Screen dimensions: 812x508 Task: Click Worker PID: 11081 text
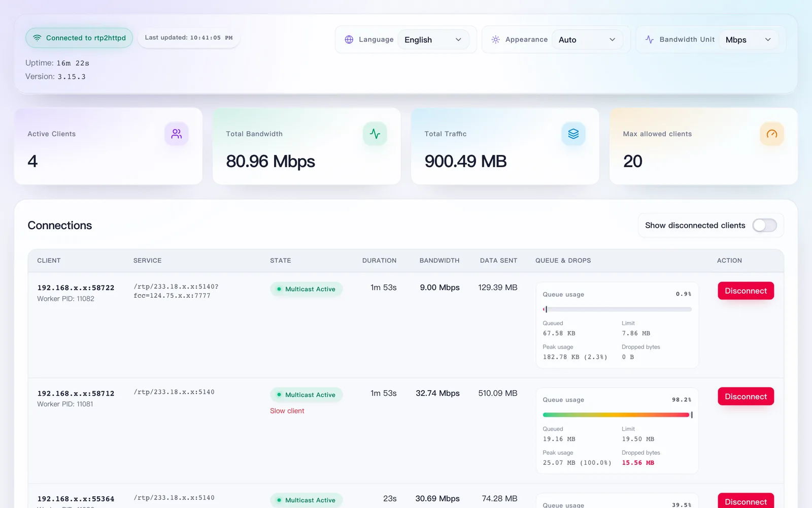point(65,404)
